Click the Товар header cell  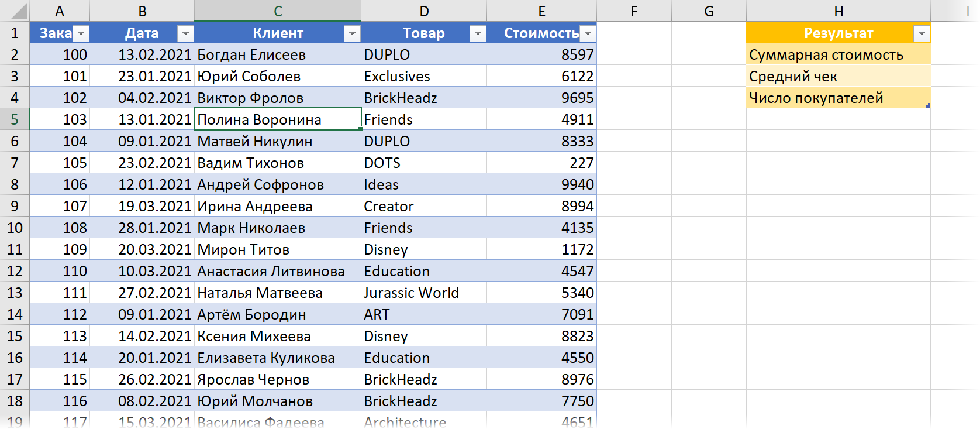click(x=424, y=33)
